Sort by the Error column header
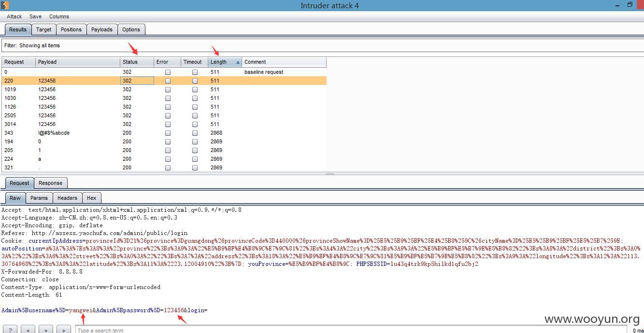644x333 pixels. [x=167, y=62]
